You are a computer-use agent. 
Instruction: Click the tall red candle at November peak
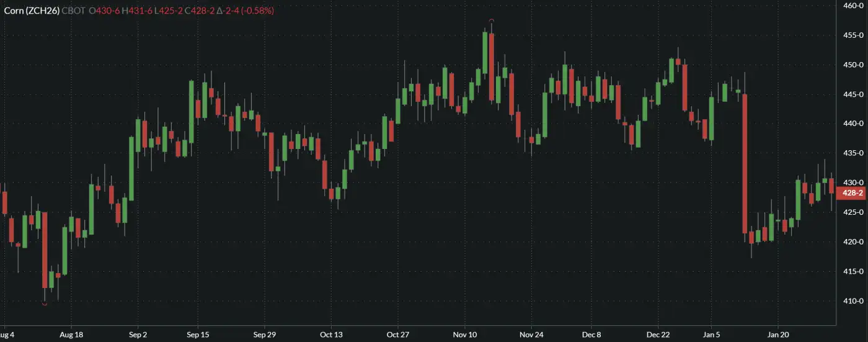(x=492, y=67)
